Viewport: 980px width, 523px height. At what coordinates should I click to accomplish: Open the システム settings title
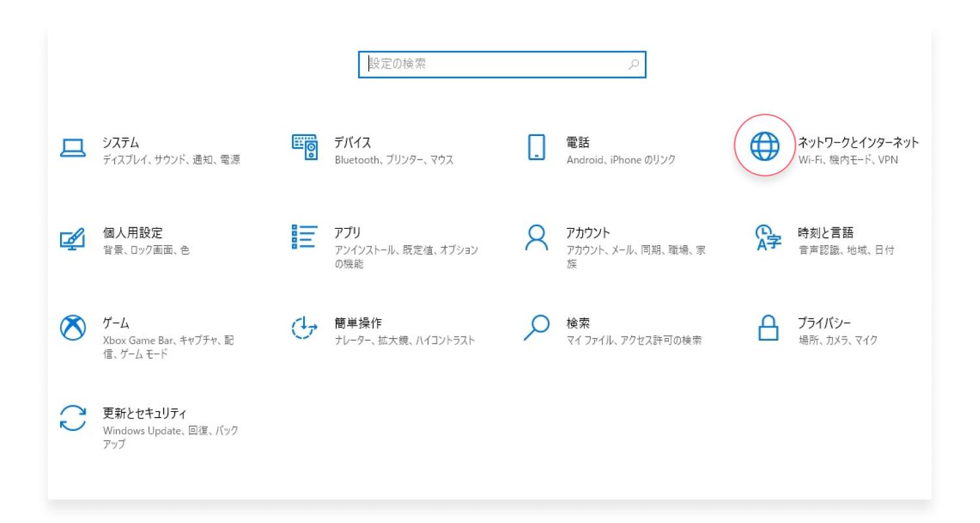pos(121,143)
